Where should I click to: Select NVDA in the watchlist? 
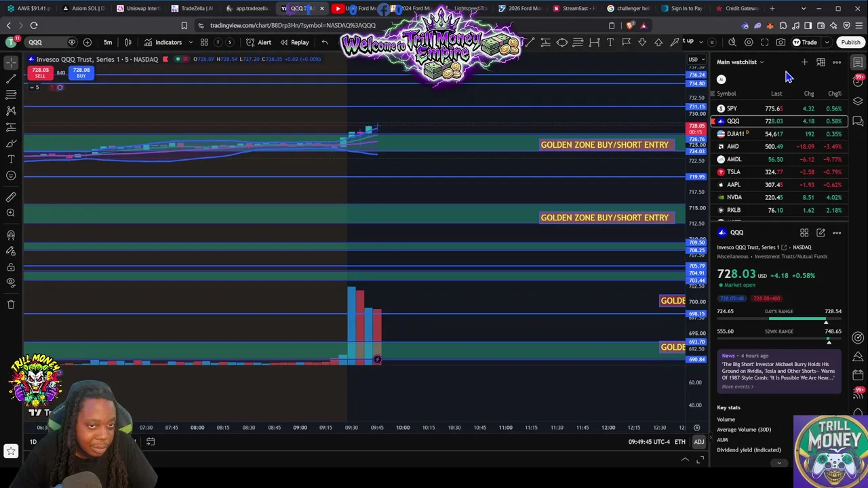[x=779, y=197]
